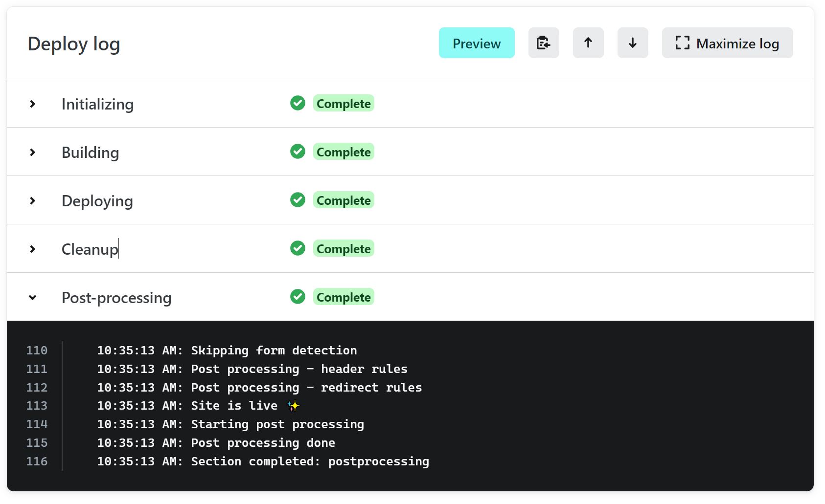
Task: Click log line number 111
Action: coord(37,369)
